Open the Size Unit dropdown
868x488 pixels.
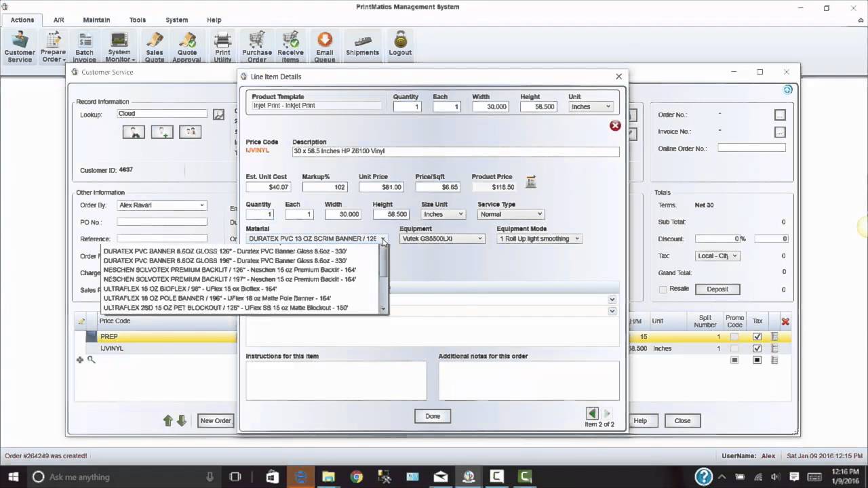coord(442,214)
